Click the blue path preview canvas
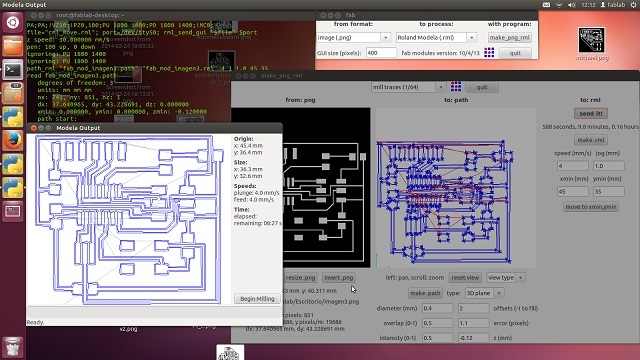Screen dimensions: 640x360 (456, 187)
